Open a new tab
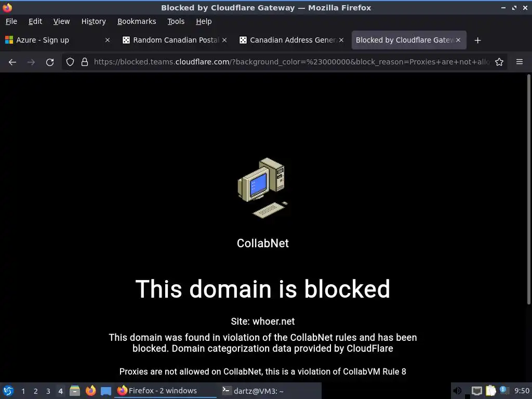The image size is (532, 399). (478, 41)
